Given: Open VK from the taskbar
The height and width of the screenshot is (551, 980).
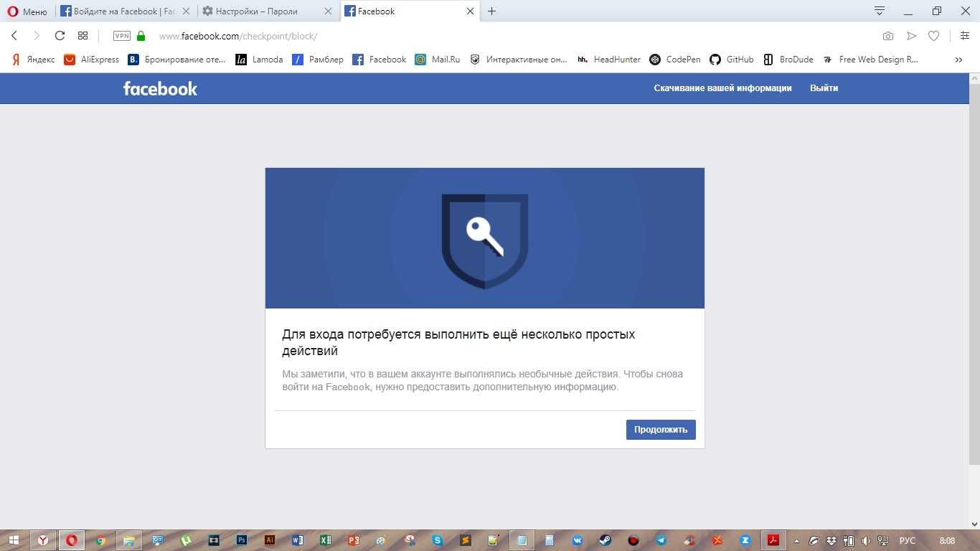Looking at the screenshot, I should pos(578,540).
